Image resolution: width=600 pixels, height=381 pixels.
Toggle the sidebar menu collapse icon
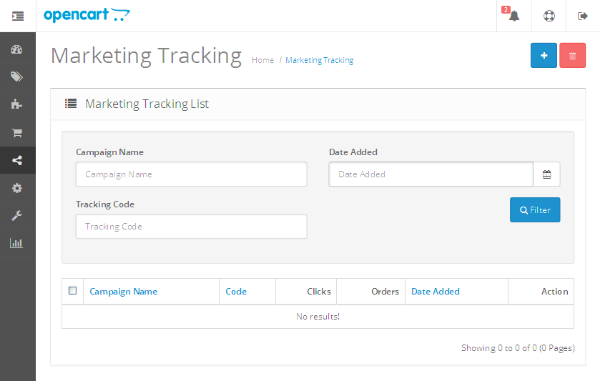click(18, 16)
